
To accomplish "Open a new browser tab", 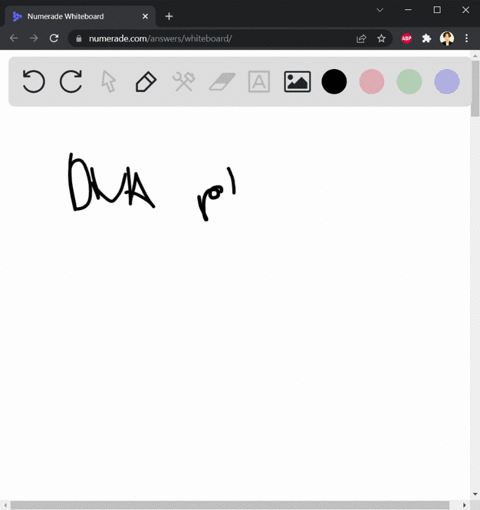I will [169, 16].
